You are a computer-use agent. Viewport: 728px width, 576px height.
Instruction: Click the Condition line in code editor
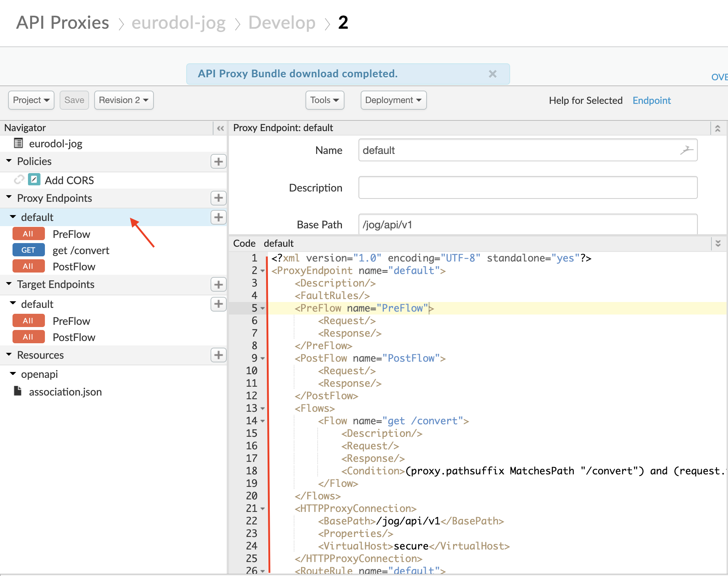point(534,471)
